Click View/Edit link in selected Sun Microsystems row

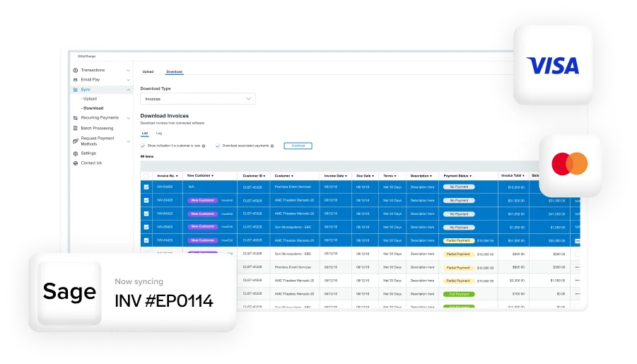[x=227, y=227]
